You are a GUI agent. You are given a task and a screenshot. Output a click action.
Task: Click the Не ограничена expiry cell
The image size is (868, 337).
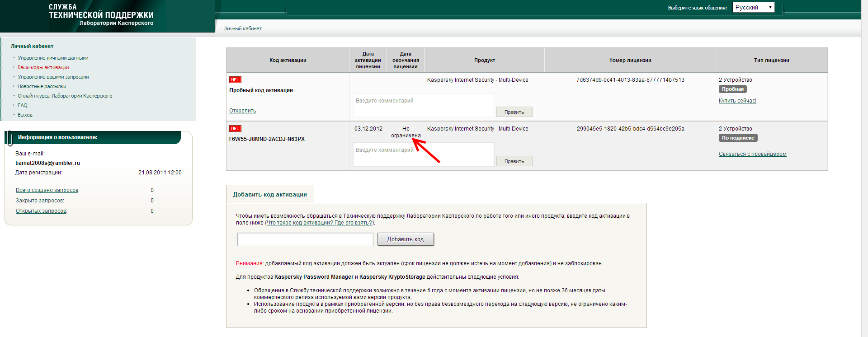tap(406, 132)
